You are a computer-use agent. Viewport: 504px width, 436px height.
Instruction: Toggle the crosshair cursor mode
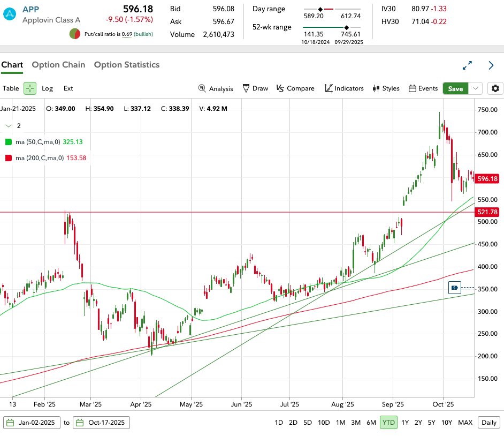[x=30, y=88]
